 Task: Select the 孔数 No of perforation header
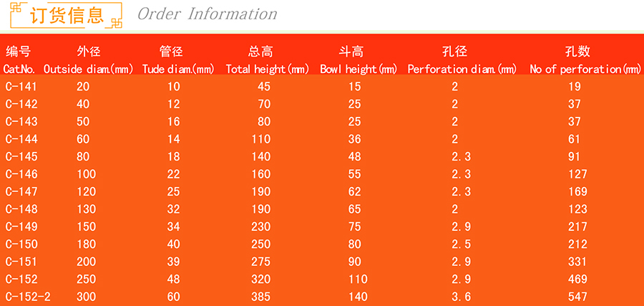pos(585,60)
